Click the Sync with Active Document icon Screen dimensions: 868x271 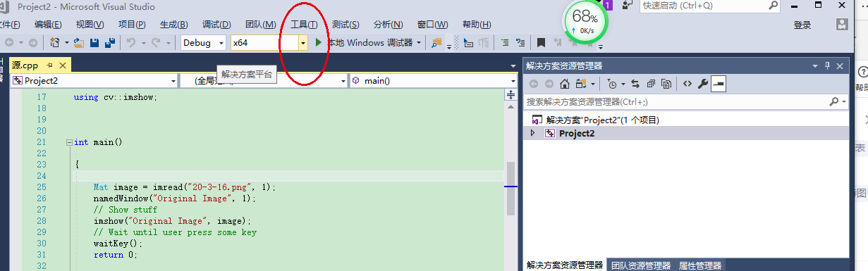635,84
